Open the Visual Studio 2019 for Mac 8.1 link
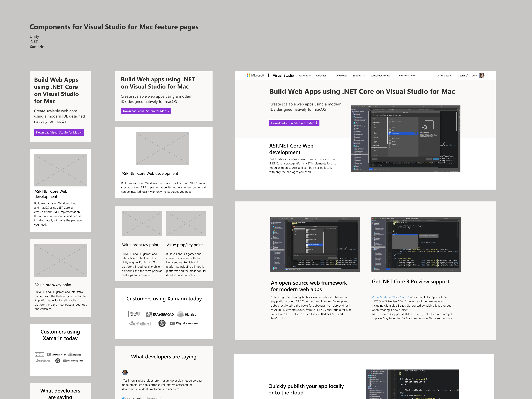The width and height of the screenshot is (532, 399). coord(390,297)
